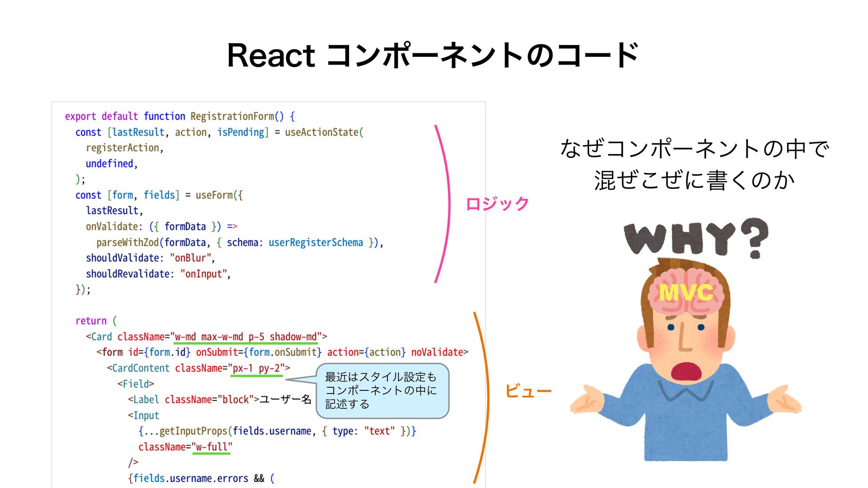This screenshot has height=488, width=868.
Task: Click "useForm({" in the code
Action: pyautogui.click(x=219, y=195)
